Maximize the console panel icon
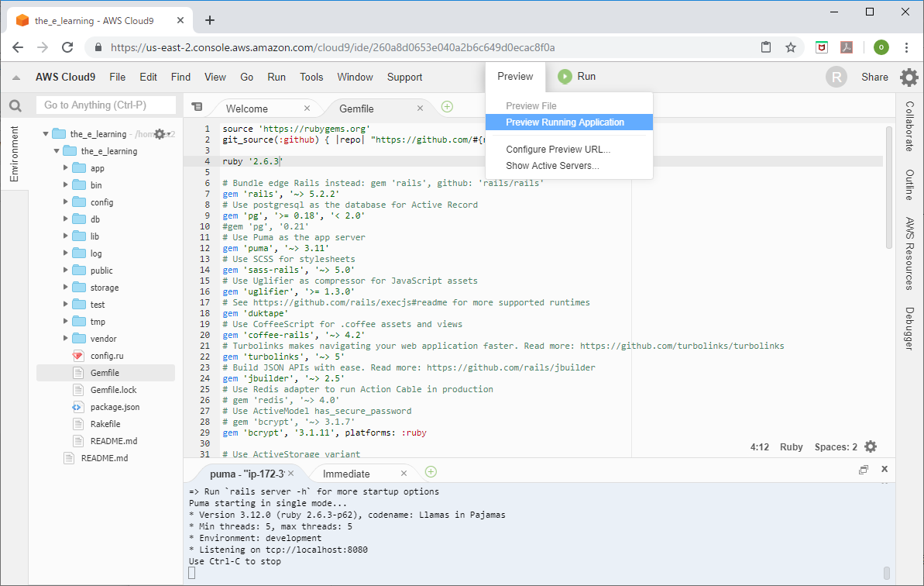The width and height of the screenshot is (924, 586). click(864, 470)
